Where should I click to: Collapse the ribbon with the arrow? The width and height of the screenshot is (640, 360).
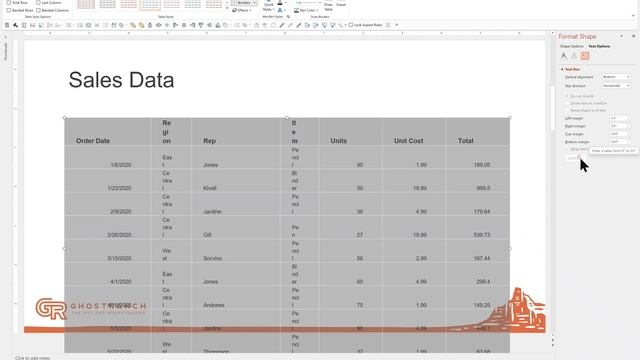633,16
